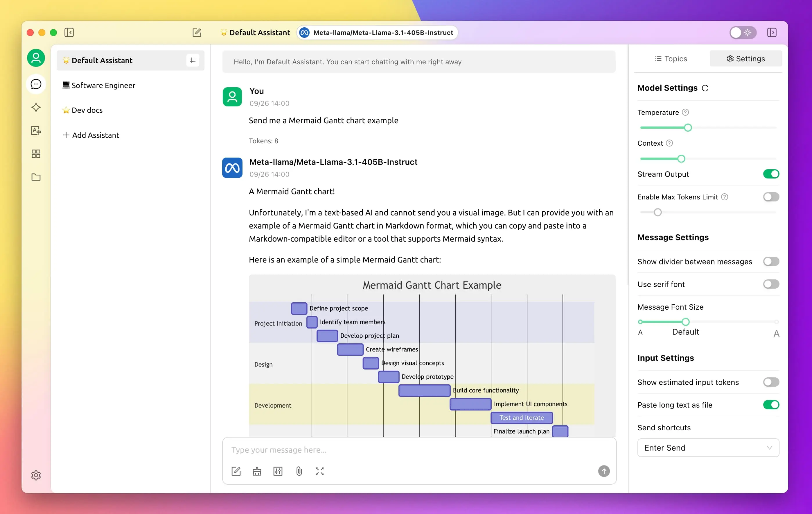Click the apps/grid view icon
Viewport: 812px width, 514px height.
coord(35,154)
